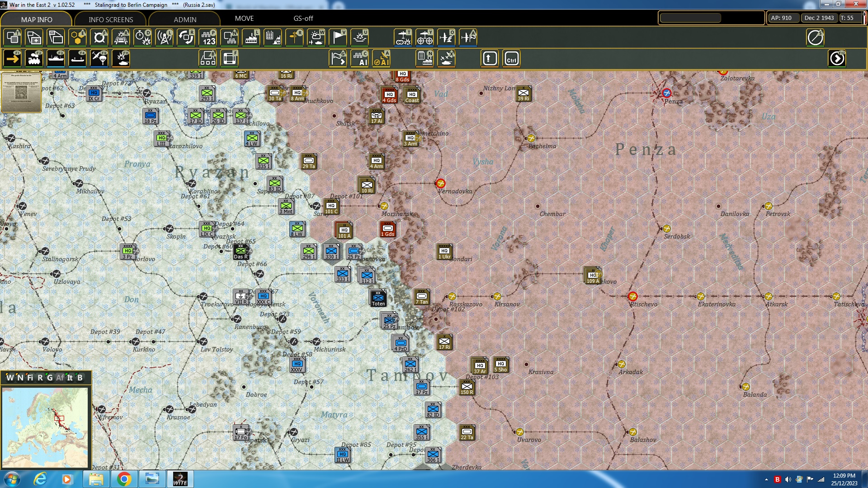Toggle the weather overlay display
The width and height of the screenshot is (868, 488).
point(316,38)
